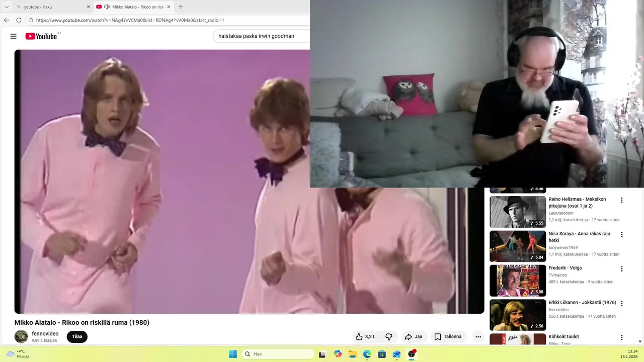
Task: Open 'Reino Helismaa - Meksikon pikajuna (osat 1 ja 2)' title
Action: [x=577, y=203]
